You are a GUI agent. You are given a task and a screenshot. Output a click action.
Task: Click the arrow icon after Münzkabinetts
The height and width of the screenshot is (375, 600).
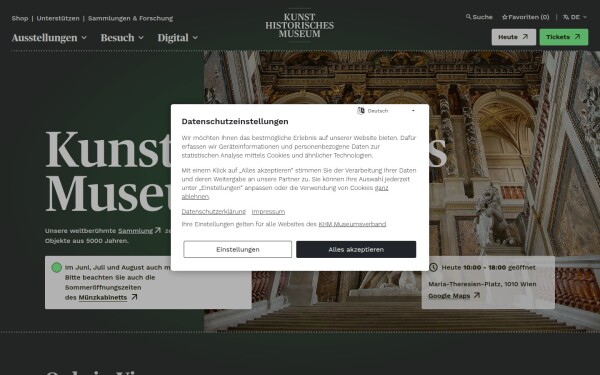(x=134, y=297)
